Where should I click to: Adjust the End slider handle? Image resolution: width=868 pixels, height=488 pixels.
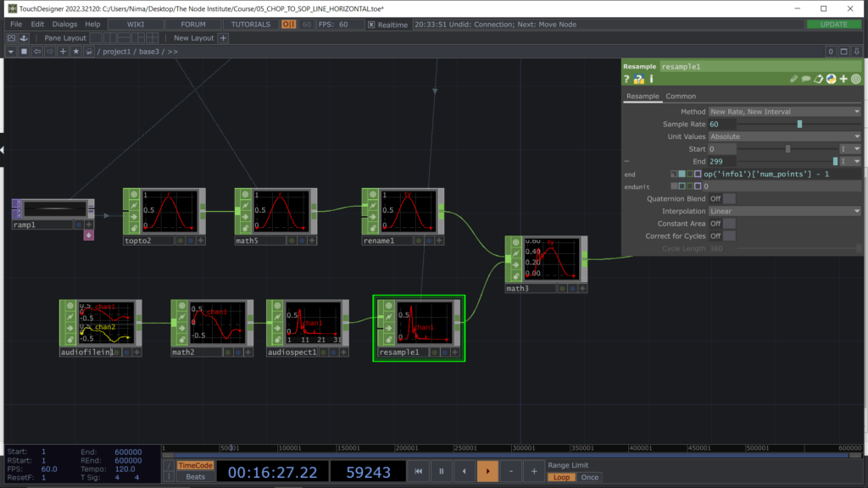tap(835, 162)
